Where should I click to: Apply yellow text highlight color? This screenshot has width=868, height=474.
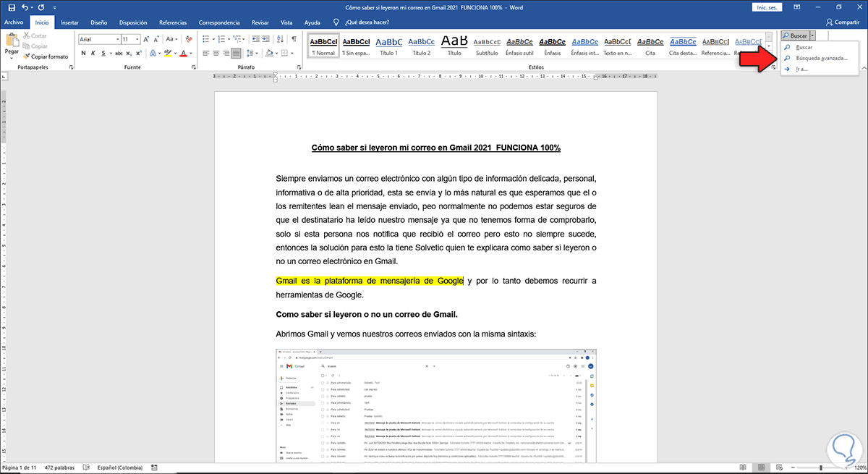click(x=168, y=53)
